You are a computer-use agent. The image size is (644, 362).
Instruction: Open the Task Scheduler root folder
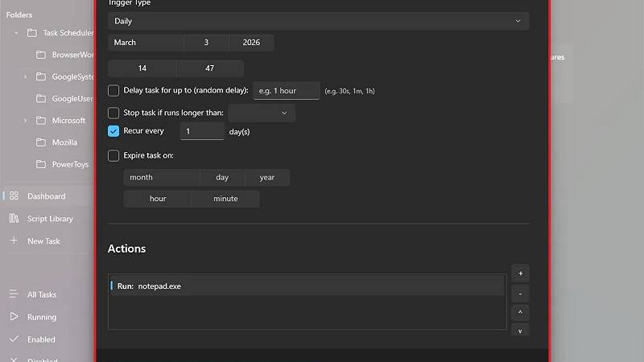pyautogui.click(x=68, y=33)
